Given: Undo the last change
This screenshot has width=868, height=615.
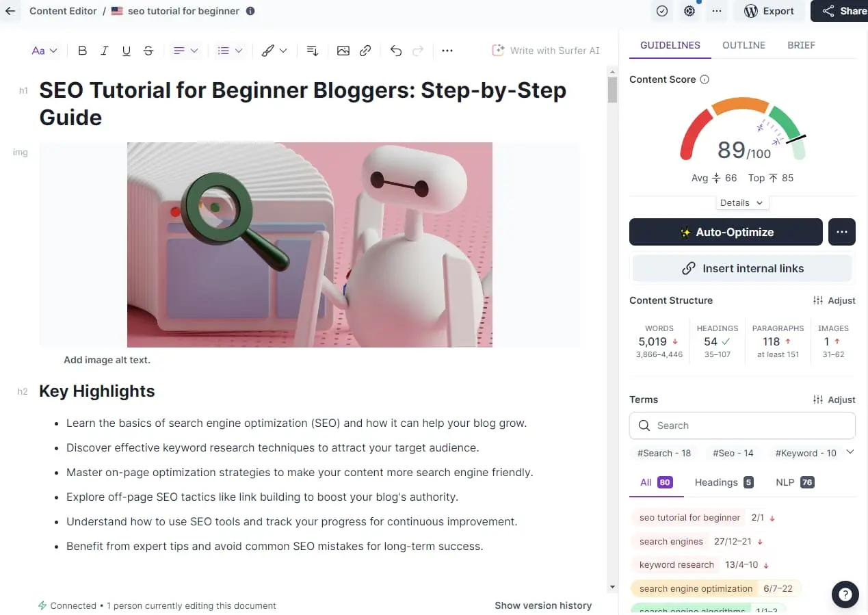Looking at the screenshot, I should point(396,51).
